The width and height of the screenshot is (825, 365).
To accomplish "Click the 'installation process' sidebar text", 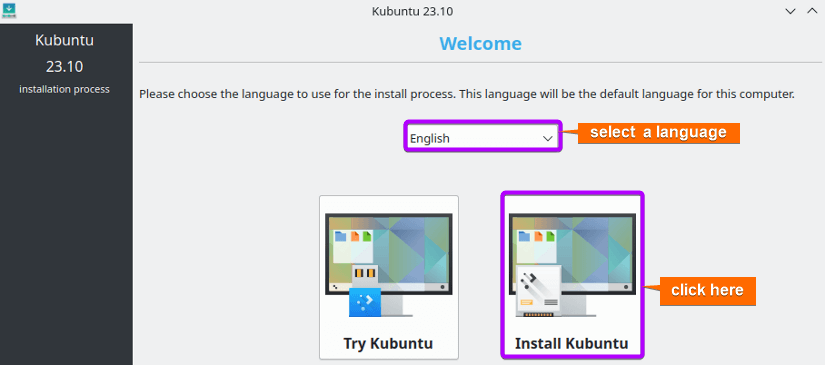I will point(64,89).
